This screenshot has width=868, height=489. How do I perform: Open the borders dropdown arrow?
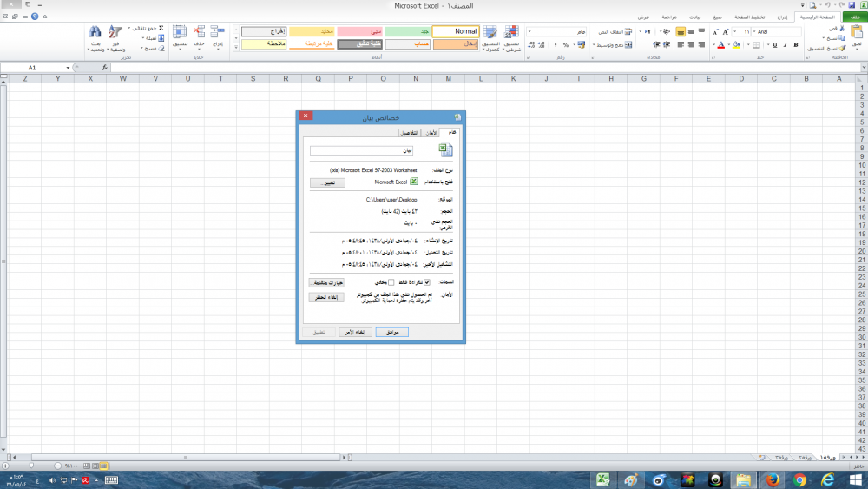(748, 45)
